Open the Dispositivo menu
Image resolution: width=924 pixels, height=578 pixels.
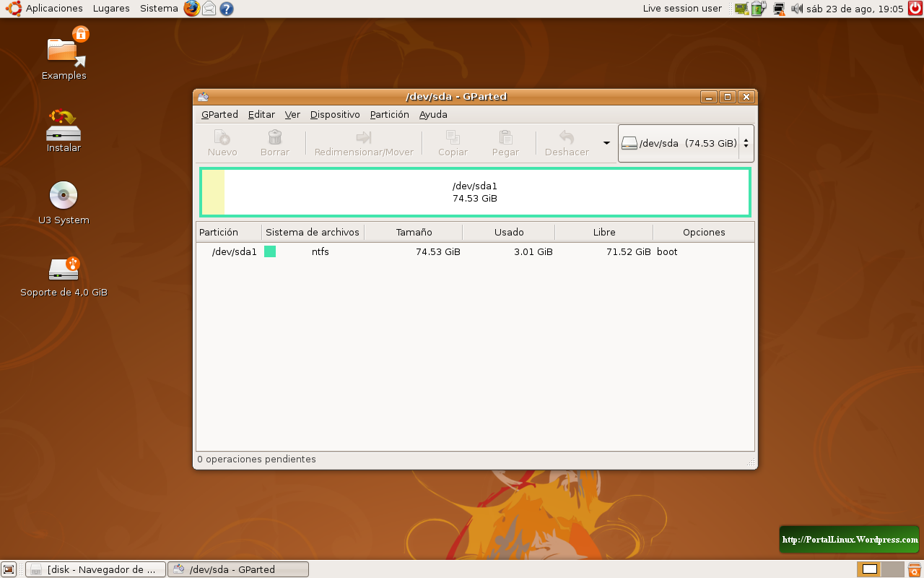click(x=335, y=114)
